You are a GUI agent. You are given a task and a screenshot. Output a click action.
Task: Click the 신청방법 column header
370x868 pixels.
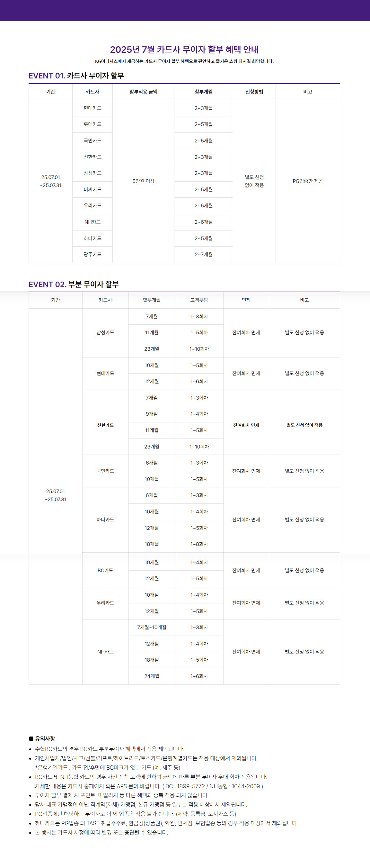(x=254, y=92)
